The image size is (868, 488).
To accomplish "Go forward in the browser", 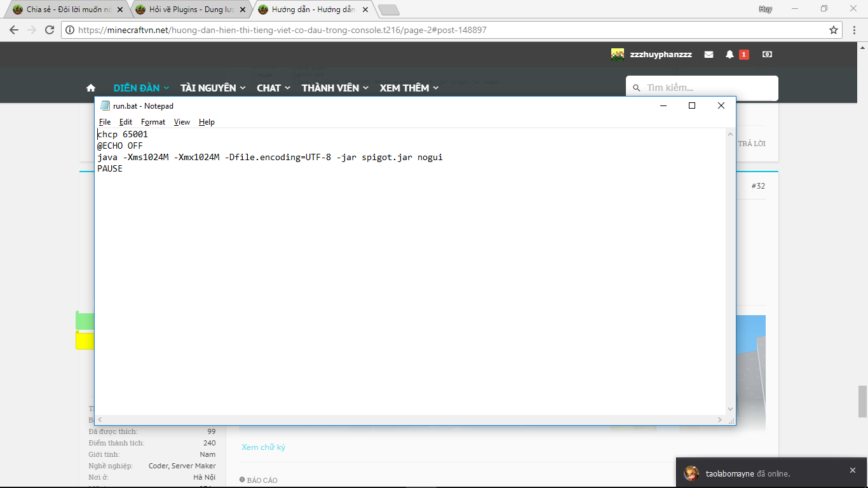I will 32,30.
